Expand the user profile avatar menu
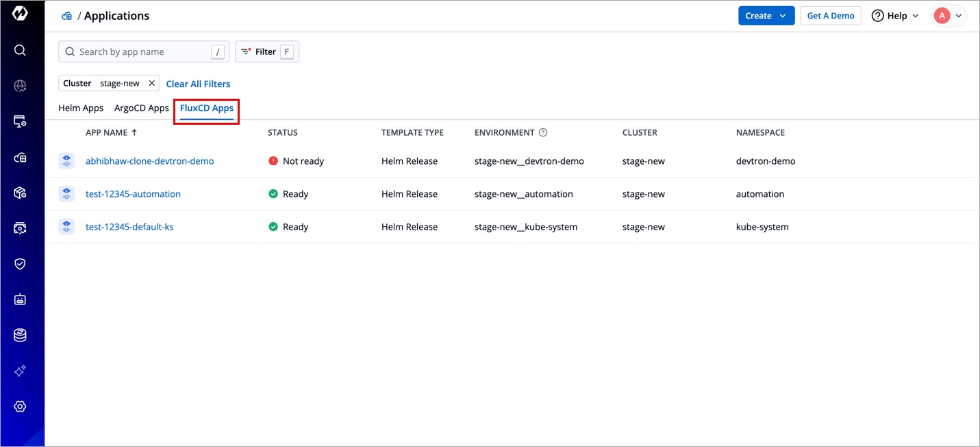 click(x=948, y=16)
